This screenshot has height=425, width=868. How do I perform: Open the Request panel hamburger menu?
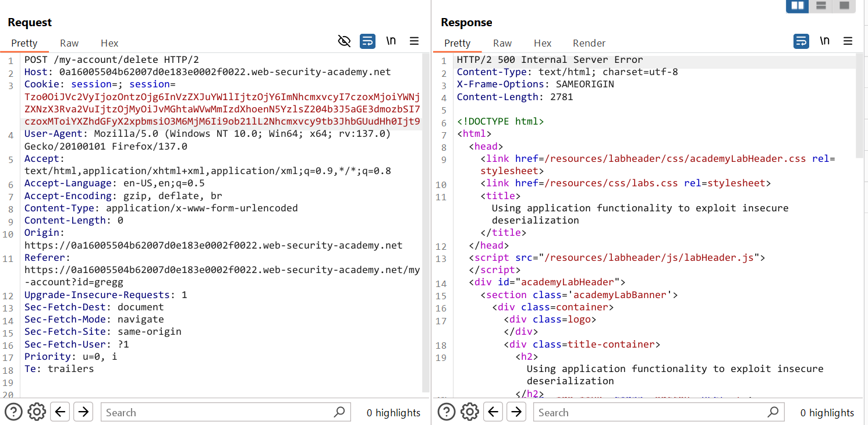(414, 41)
